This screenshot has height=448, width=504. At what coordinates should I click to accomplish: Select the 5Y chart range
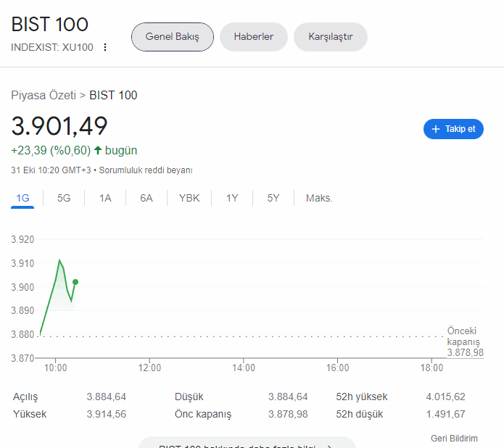273,198
